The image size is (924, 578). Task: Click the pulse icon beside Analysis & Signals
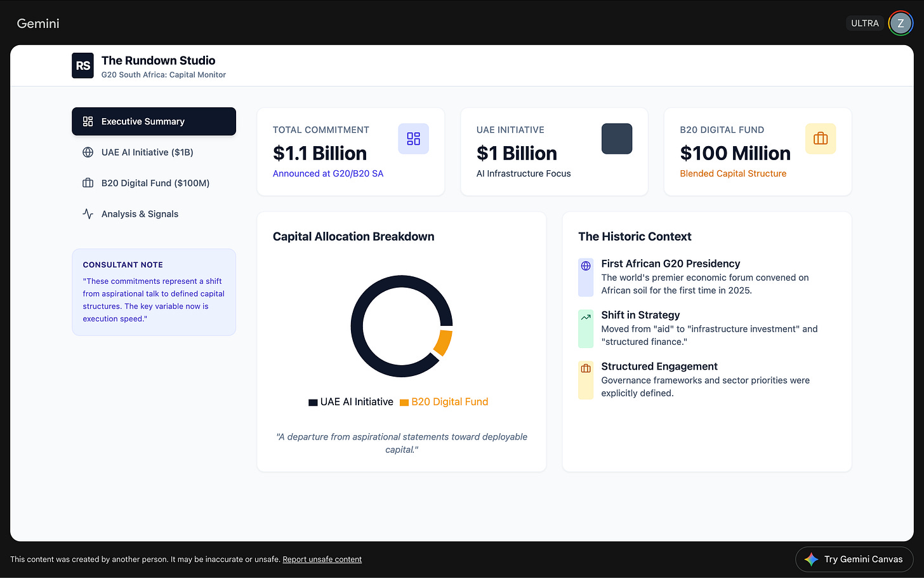tap(88, 214)
